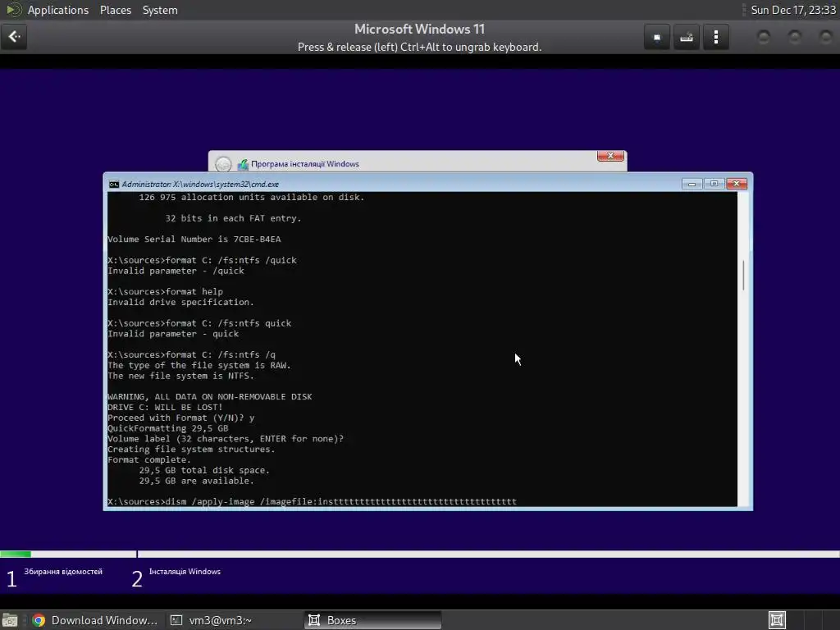
Task: Click the 'format C: /fs:ntfs /q' command line
Action: tap(191, 354)
